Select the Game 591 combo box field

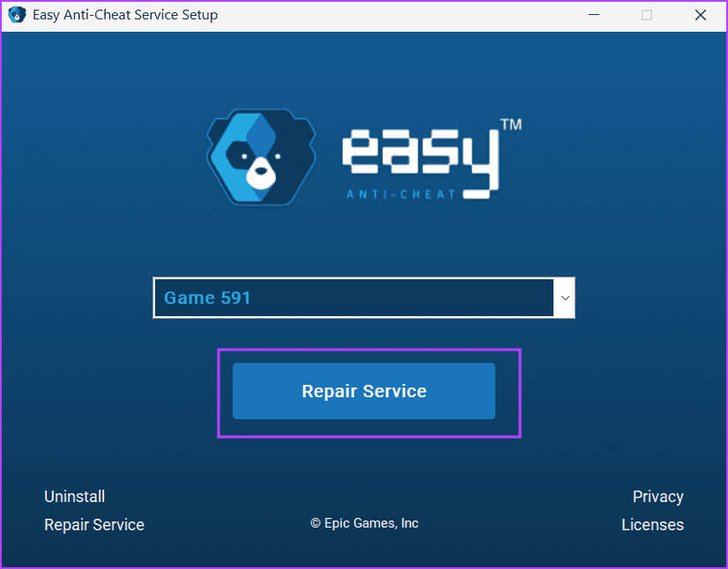point(353,298)
